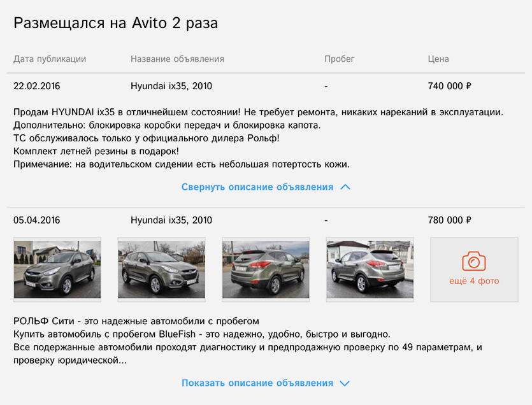Click the line "Комплект летней резины в подарок!"
Image resolution: width=532 pixels, height=405 pixels.
click(96, 152)
